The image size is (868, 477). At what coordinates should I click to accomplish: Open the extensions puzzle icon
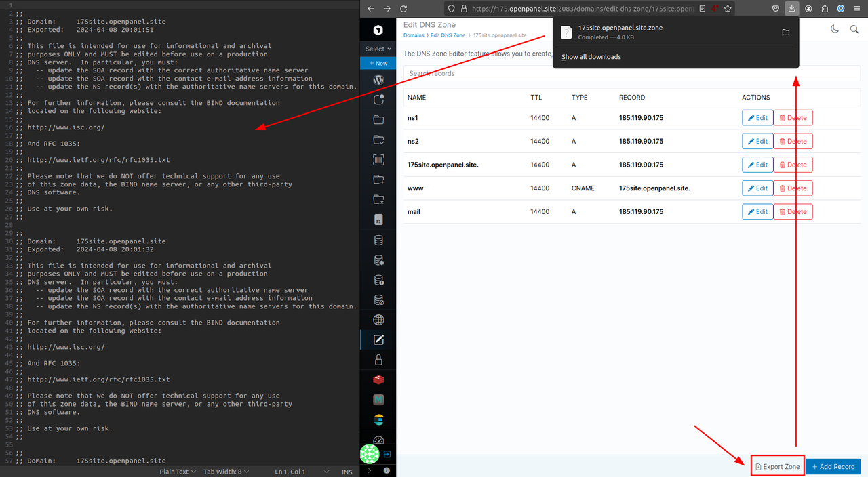pos(825,9)
